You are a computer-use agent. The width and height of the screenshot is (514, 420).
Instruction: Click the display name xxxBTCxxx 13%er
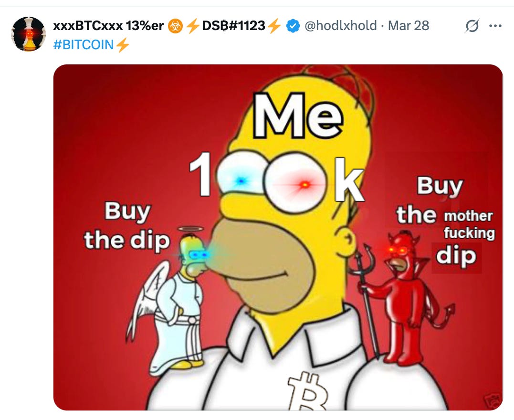coord(108,26)
